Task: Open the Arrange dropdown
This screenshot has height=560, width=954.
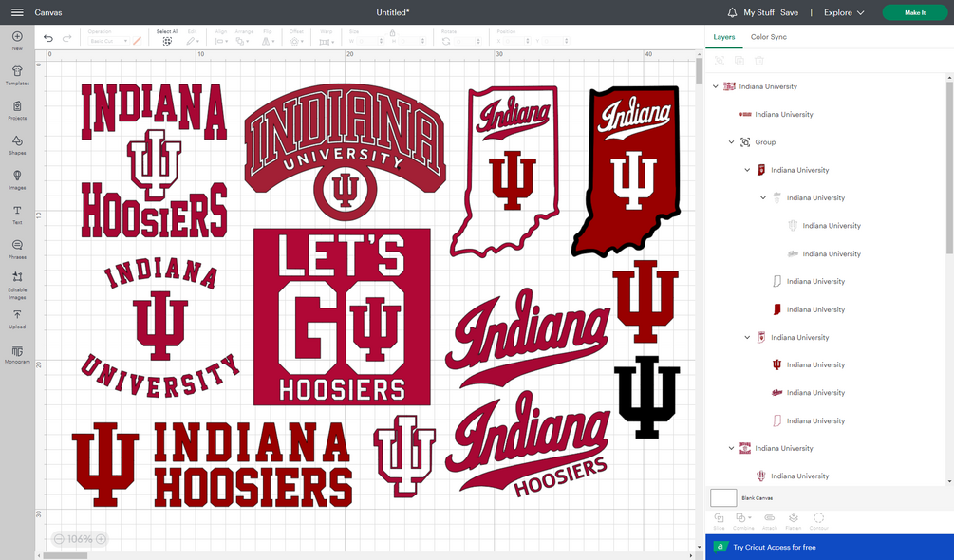Action: (243, 41)
